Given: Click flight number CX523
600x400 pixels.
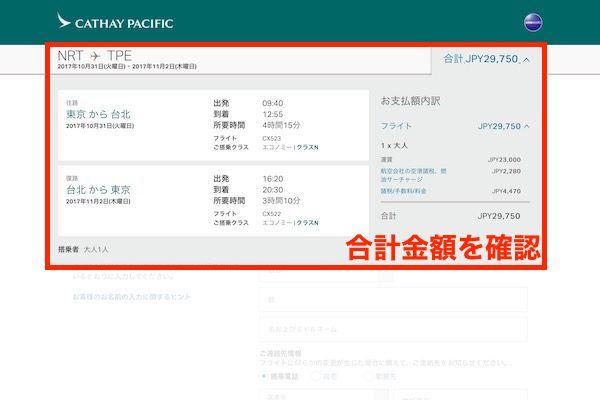Looking at the screenshot, I should click(x=272, y=138).
